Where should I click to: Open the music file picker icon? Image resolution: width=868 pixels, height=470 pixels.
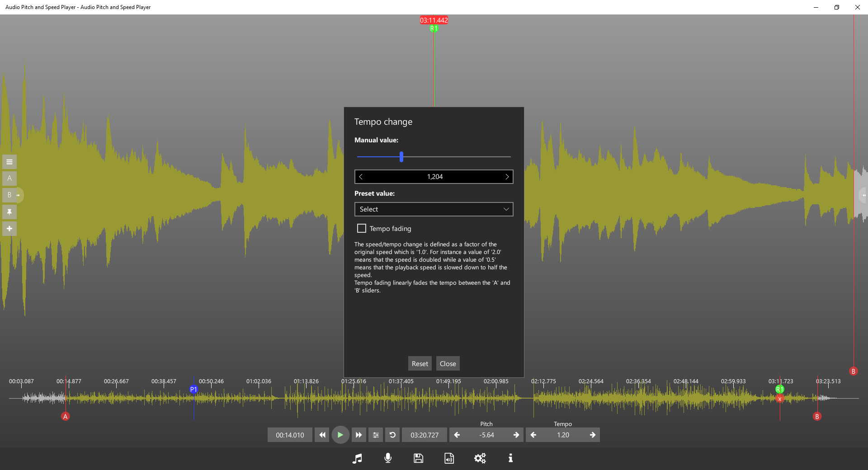point(357,458)
